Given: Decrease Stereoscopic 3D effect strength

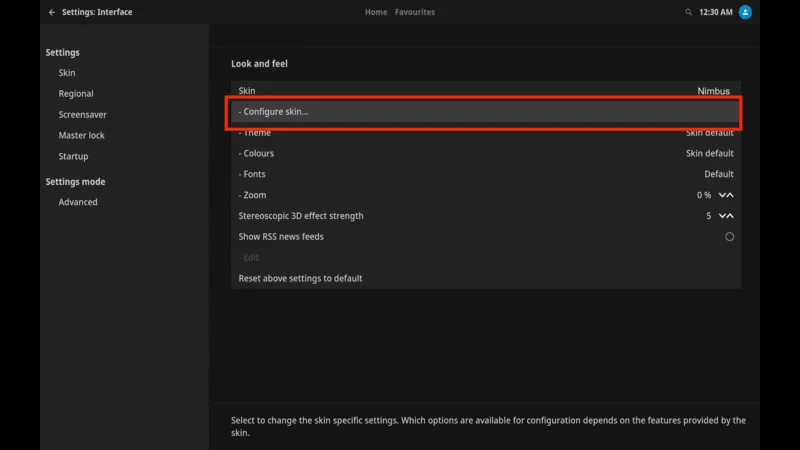Looking at the screenshot, I should point(722,216).
